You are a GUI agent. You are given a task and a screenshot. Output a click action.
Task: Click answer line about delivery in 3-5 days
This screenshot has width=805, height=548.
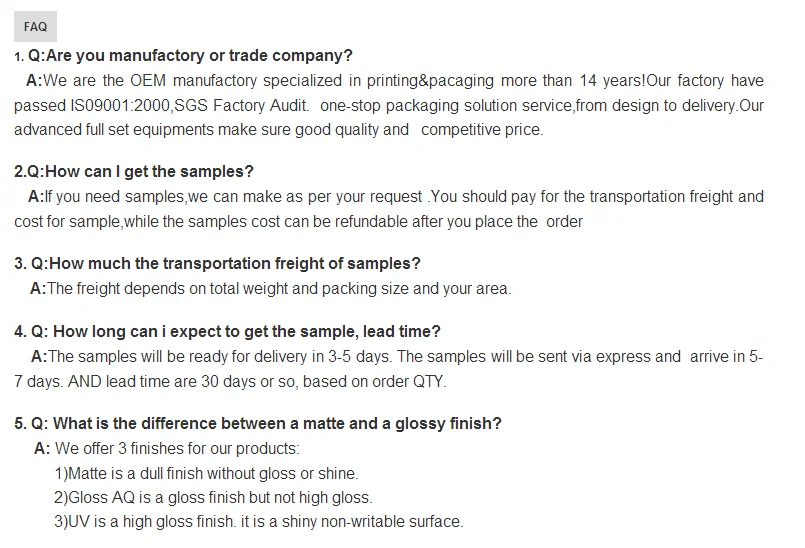pos(400,356)
